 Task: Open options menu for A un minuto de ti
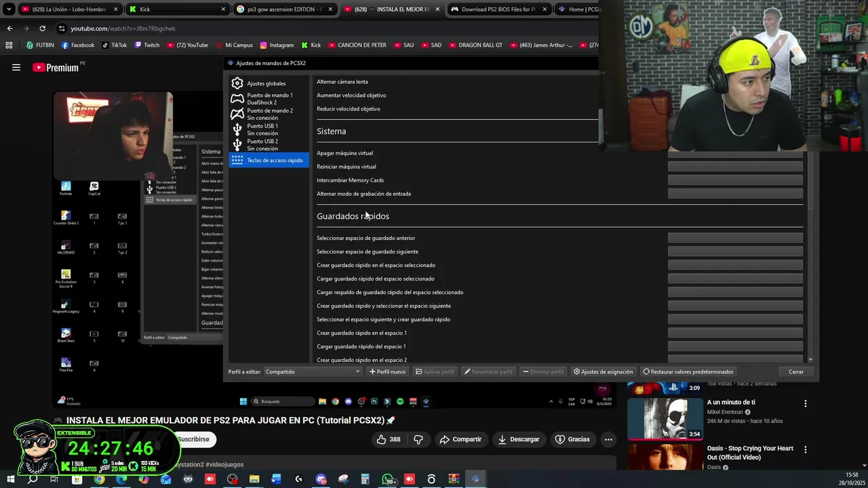click(x=806, y=403)
